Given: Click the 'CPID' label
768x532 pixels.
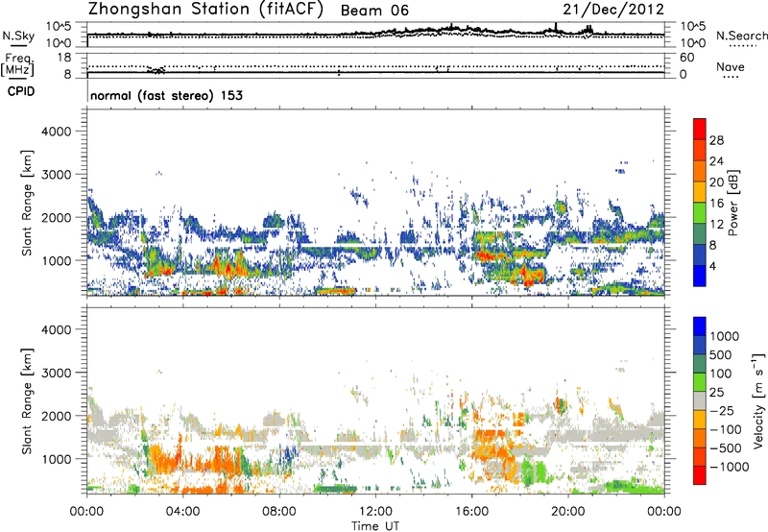Looking at the screenshot, I should pyautogui.click(x=21, y=91).
